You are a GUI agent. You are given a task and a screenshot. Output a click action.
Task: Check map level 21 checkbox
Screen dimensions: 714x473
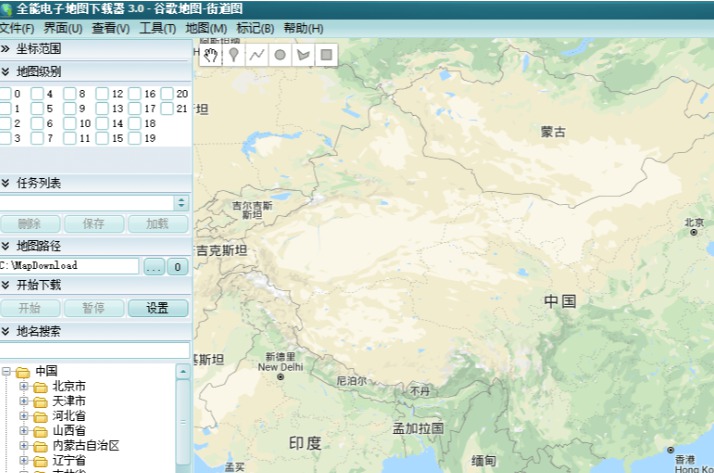167,108
